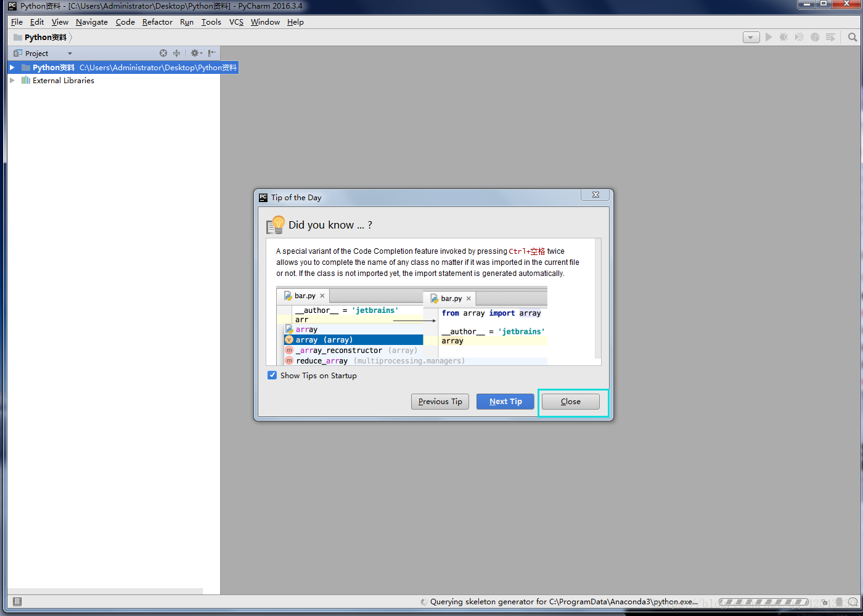This screenshot has width=863, height=616.
Task: Click the Debug bug icon
Action: click(784, 37)
